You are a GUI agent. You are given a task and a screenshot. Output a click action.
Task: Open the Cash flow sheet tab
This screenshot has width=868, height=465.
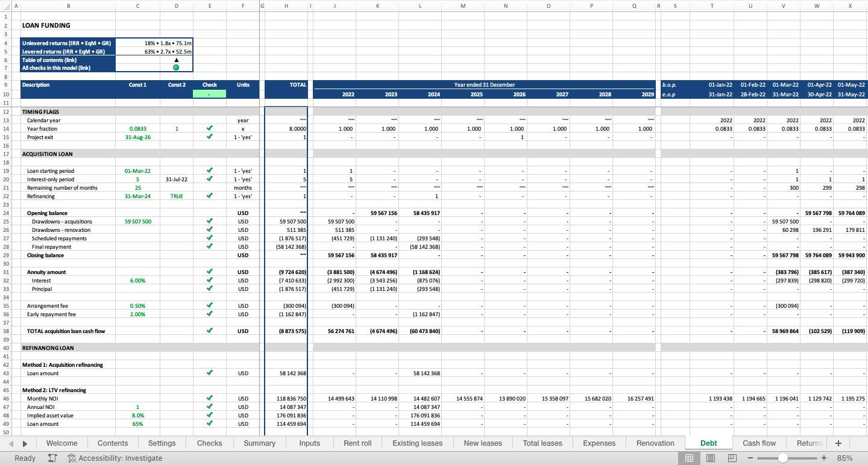[759, 443]
